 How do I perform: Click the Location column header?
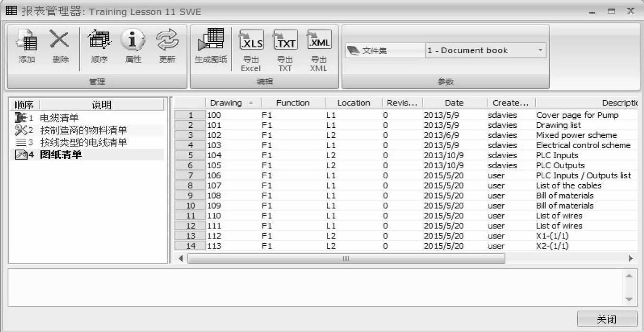[x=354, y=103]
